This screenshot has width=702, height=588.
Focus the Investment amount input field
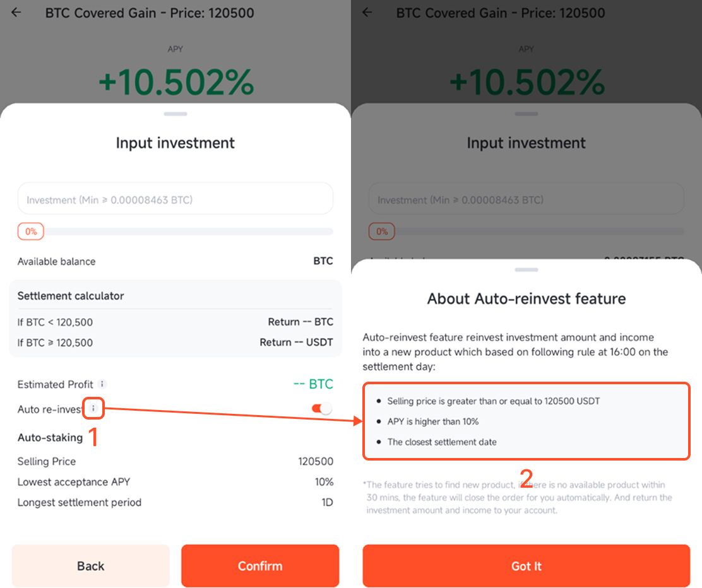tap(175, 199)
